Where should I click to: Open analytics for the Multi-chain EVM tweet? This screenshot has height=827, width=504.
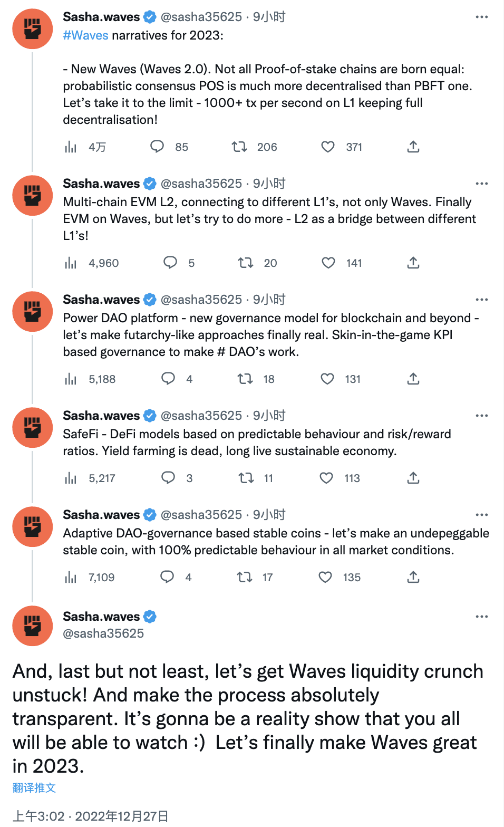70,263
